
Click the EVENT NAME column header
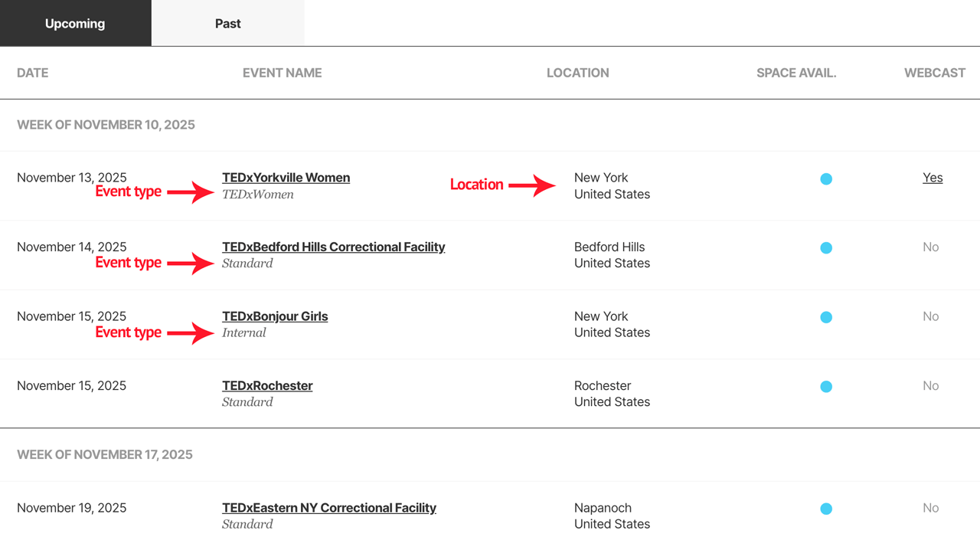282,73
